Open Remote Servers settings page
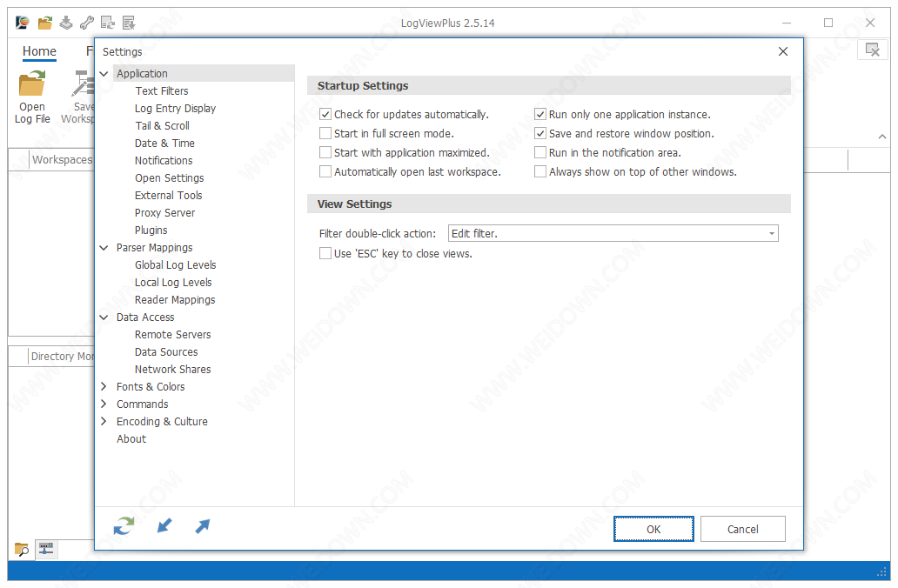 click(173, 334)
